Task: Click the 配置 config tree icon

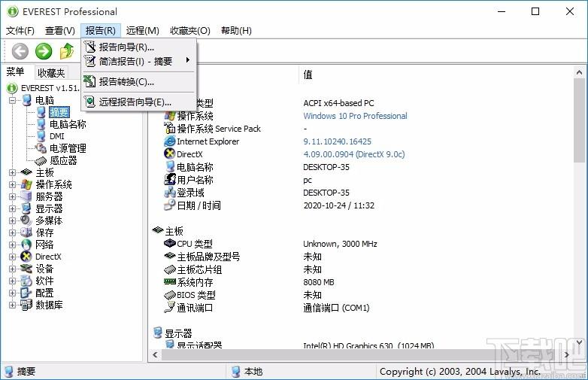Action: pos(26,293)
